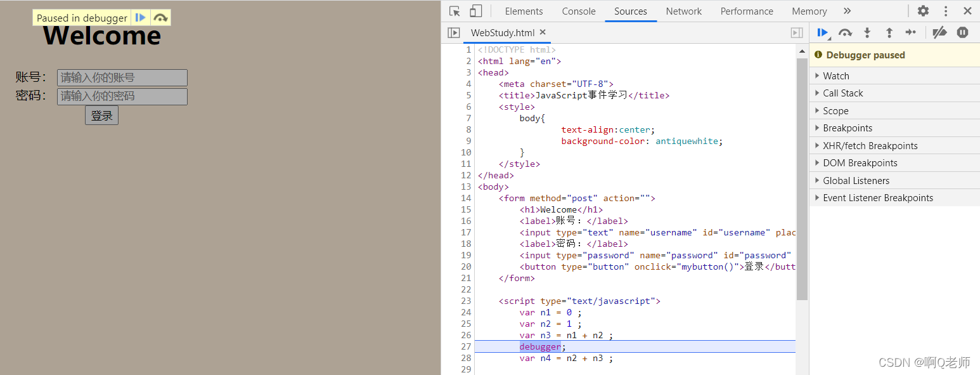Enable pause on exceptions
980x375 pixels.
pos(962,32)
